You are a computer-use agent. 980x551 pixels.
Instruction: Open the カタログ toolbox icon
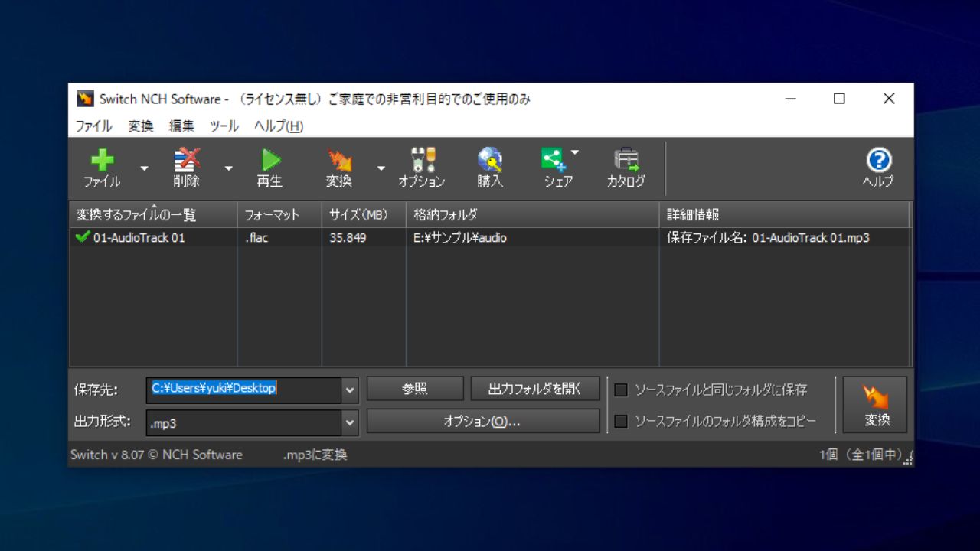(626, 168)
